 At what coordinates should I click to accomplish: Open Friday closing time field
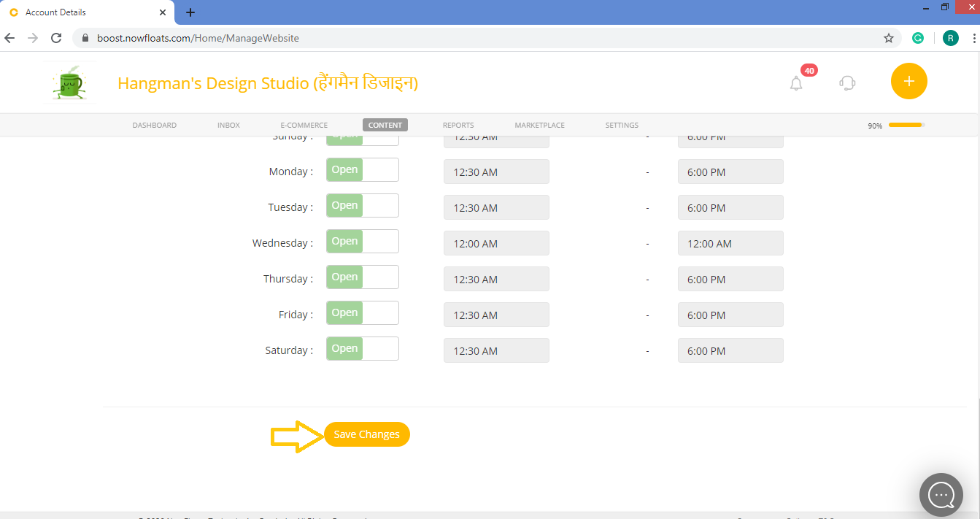730,315
